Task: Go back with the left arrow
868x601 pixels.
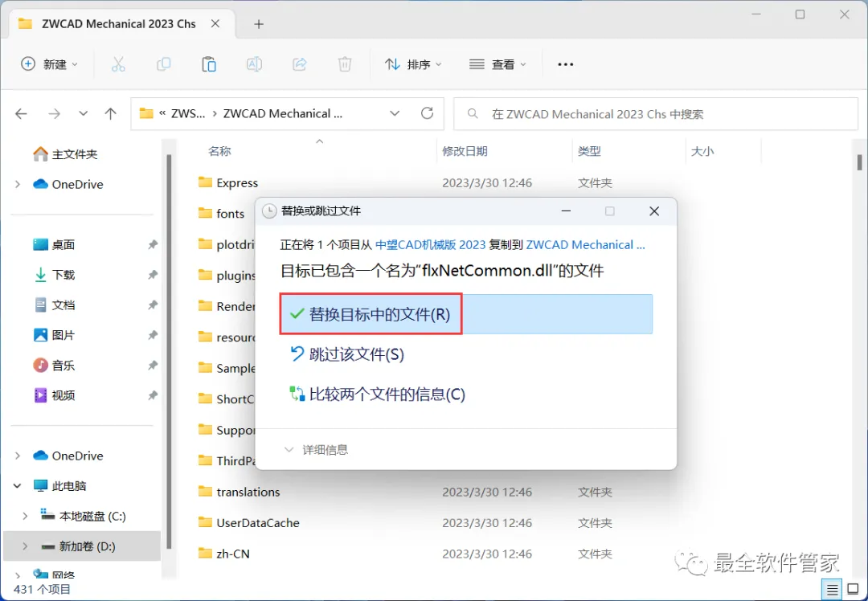Action: point(21,114)
